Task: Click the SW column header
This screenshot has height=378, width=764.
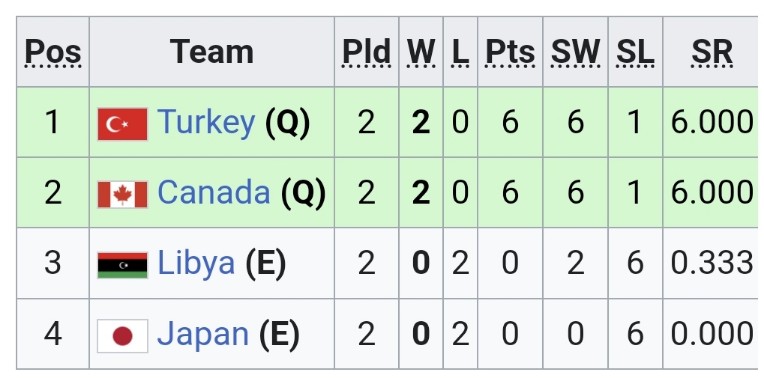Action: (575, 52)
